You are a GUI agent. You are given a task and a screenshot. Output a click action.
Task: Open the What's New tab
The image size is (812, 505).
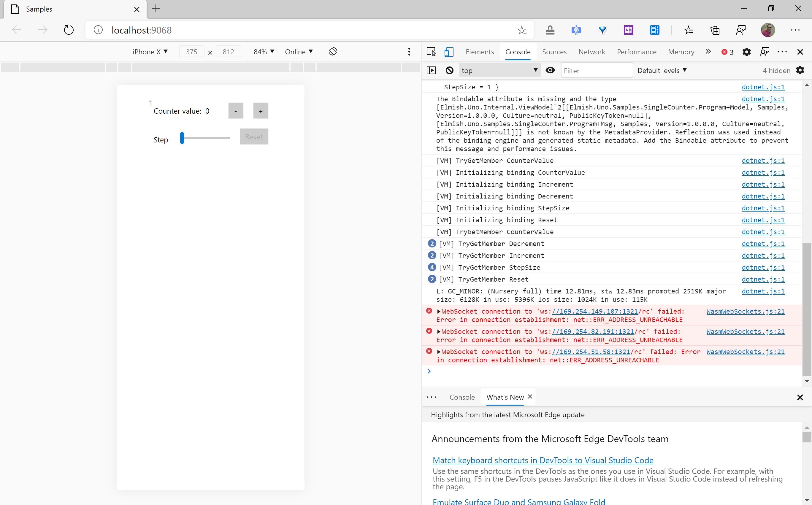click(x=505, y=397)
